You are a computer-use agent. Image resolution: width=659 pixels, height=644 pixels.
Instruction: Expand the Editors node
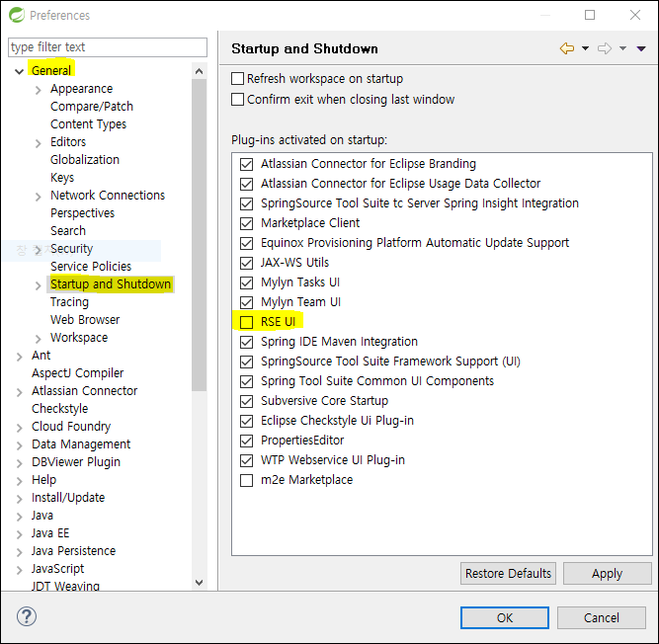tap(39, 143)
